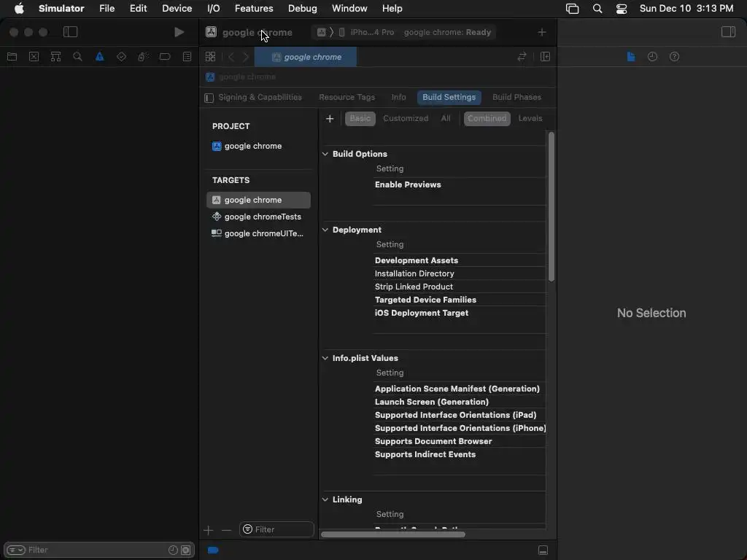747x560 pixels.
Task: Add editor on right icon
Action: (x=546, y=57)
